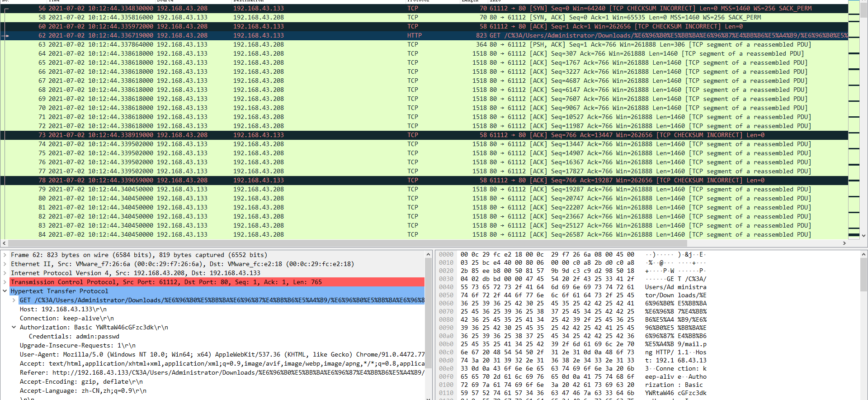
Task: Select packet 71 with Seq=10527
Action: pos(424,117)
